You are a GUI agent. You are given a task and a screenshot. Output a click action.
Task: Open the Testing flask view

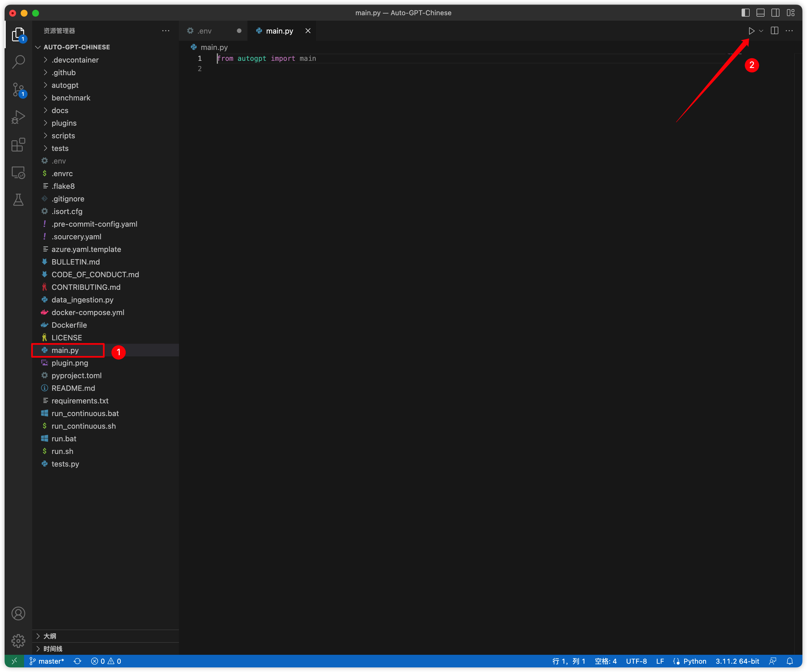click(18, 200)
